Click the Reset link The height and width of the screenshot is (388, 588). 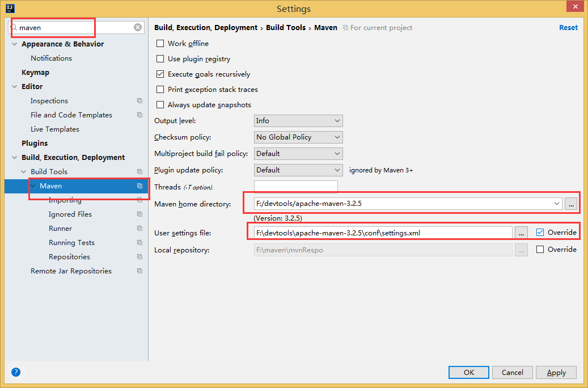point(569,27)
